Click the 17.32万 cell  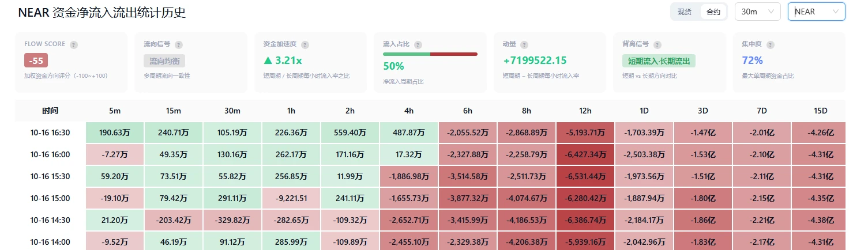(x=409, y=154)
